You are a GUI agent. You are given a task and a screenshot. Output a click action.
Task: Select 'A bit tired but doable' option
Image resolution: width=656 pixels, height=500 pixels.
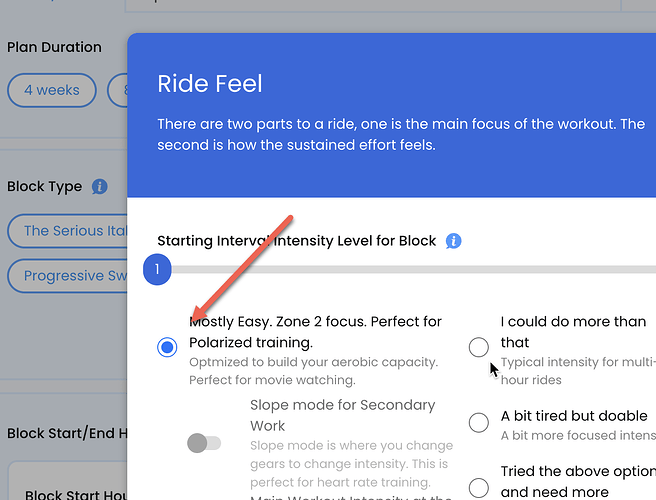479,423
